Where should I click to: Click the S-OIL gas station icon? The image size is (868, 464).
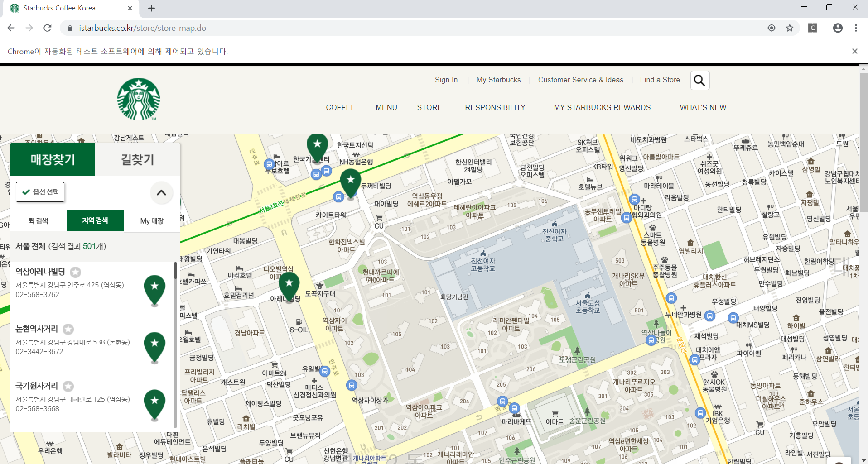299,322
